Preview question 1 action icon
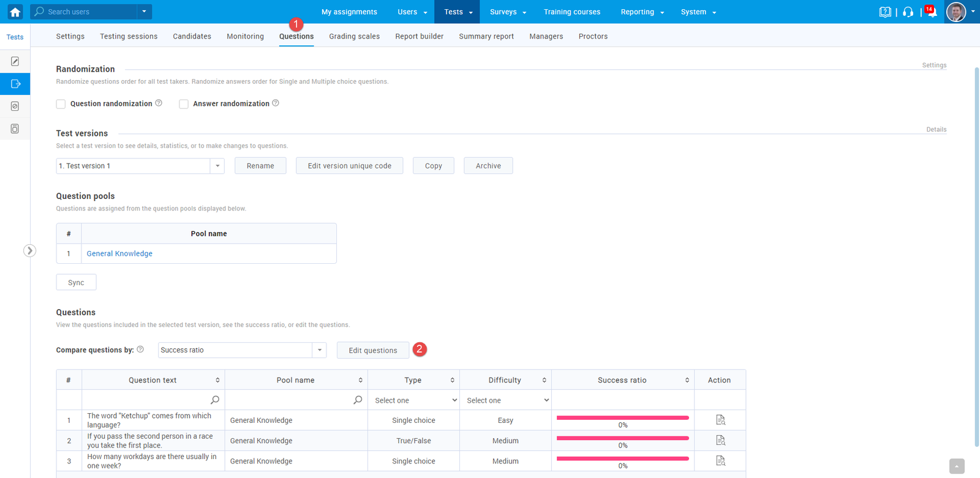This screenshot has width=980, height=478. (x=720, y=420)
